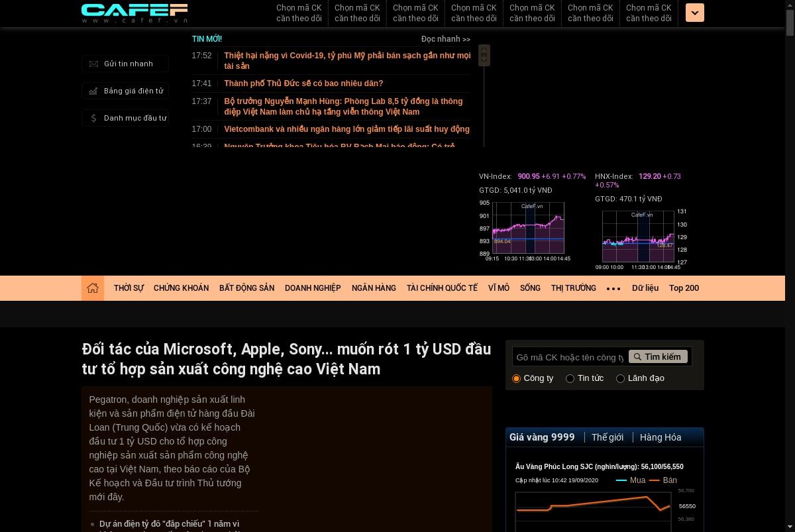The image size is (795, 532).
Task: Open the BẤT ĐỘNG SẢN menu
Action: pos(246,288)
